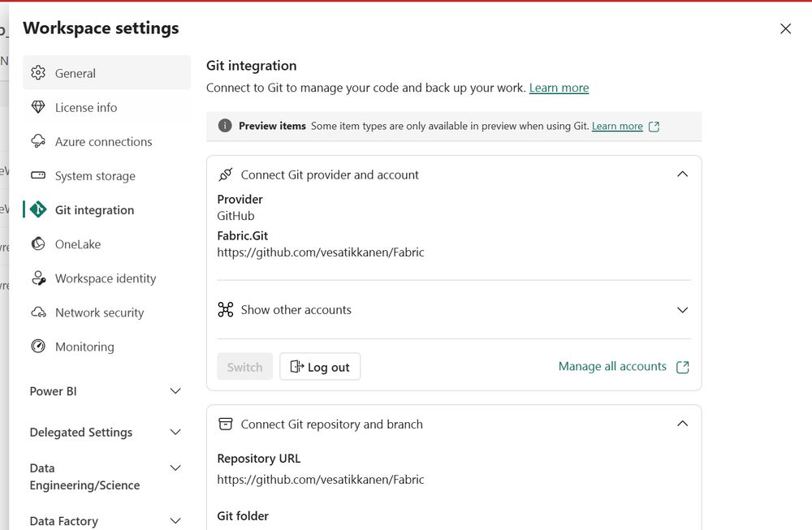Image resolution: width=812 pixels, height=530 pixels.
Task: Open Monitoring settings
Action: coord(106,347)
